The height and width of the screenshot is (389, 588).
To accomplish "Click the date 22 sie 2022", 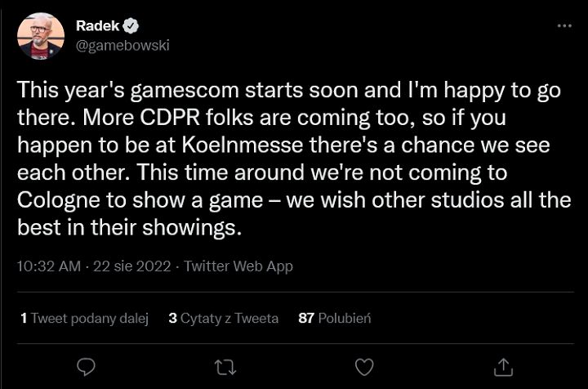I will point(133,266).
